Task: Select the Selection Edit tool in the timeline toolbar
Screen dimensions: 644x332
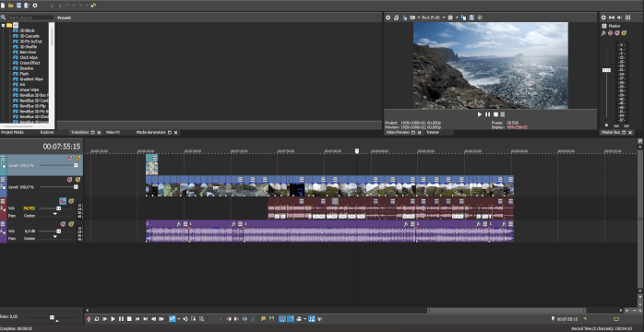Action: point(194,319)
